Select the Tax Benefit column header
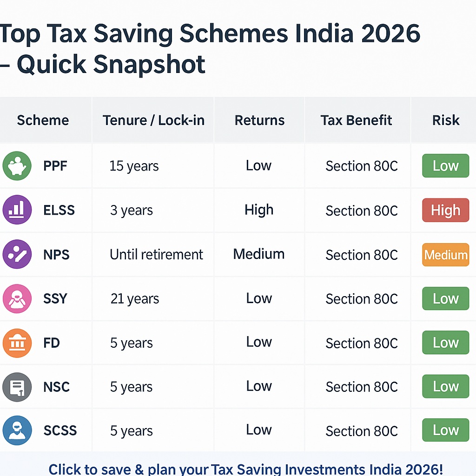Image resolution: width=476 pixels, height=476 pixels. point(357,120)
